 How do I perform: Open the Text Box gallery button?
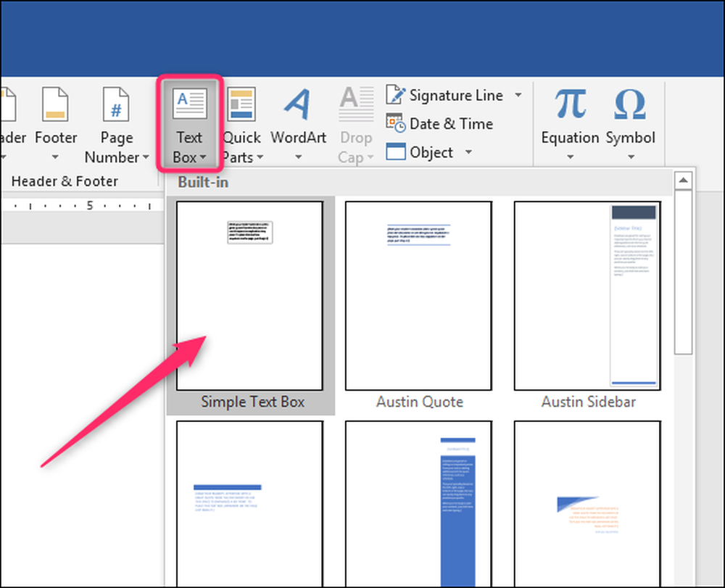(189, 124)
